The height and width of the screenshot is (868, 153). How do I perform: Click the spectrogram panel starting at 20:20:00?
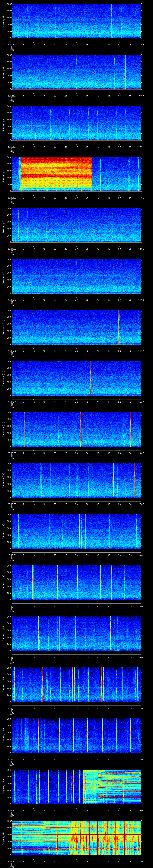76,685
